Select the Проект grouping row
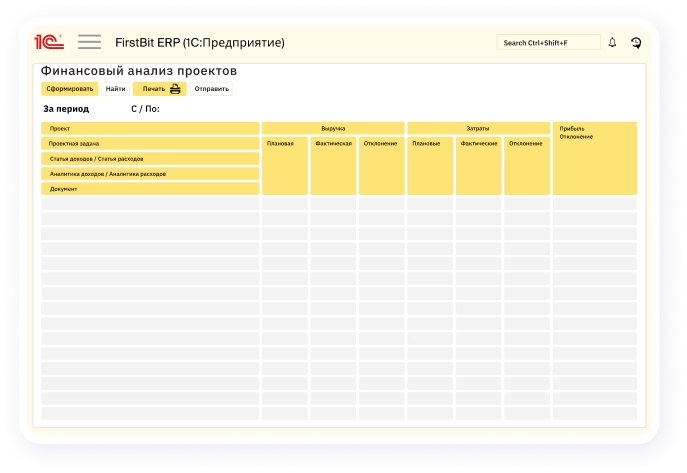 click(150, 129)
